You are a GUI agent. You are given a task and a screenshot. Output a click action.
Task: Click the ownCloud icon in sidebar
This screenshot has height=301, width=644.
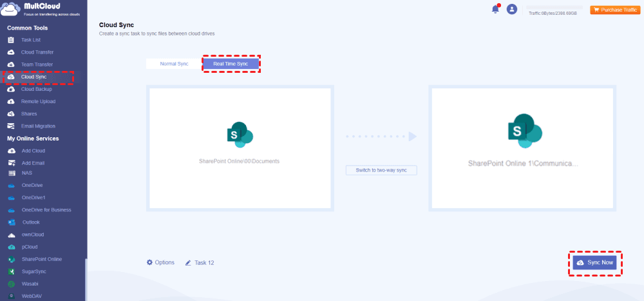click(12, 235)
